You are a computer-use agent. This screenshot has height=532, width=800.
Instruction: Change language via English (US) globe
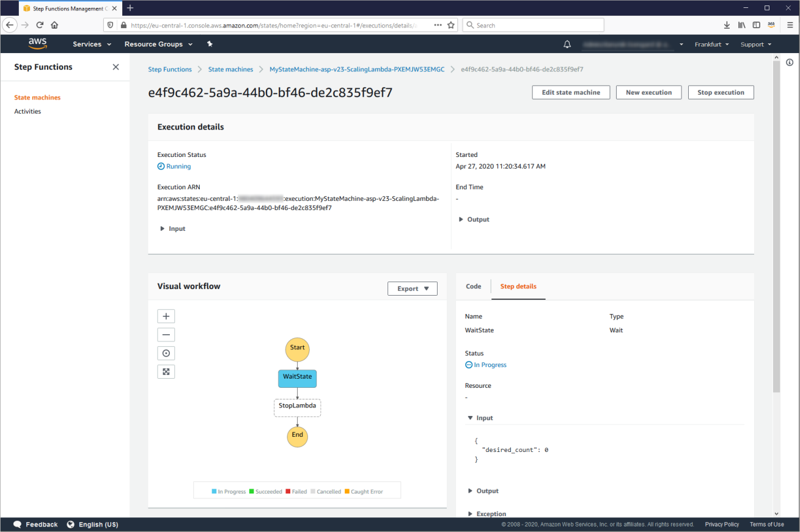coord(92,525)
